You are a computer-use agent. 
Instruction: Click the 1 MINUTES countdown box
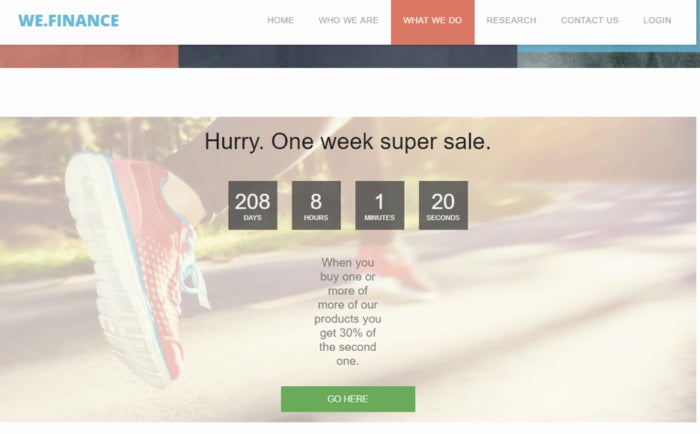click(x=379, y=205)
